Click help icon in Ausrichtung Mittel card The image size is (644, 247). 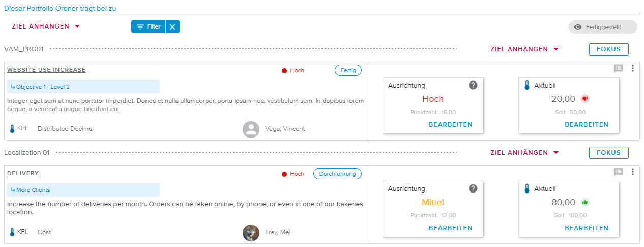(x=473, y=188)
